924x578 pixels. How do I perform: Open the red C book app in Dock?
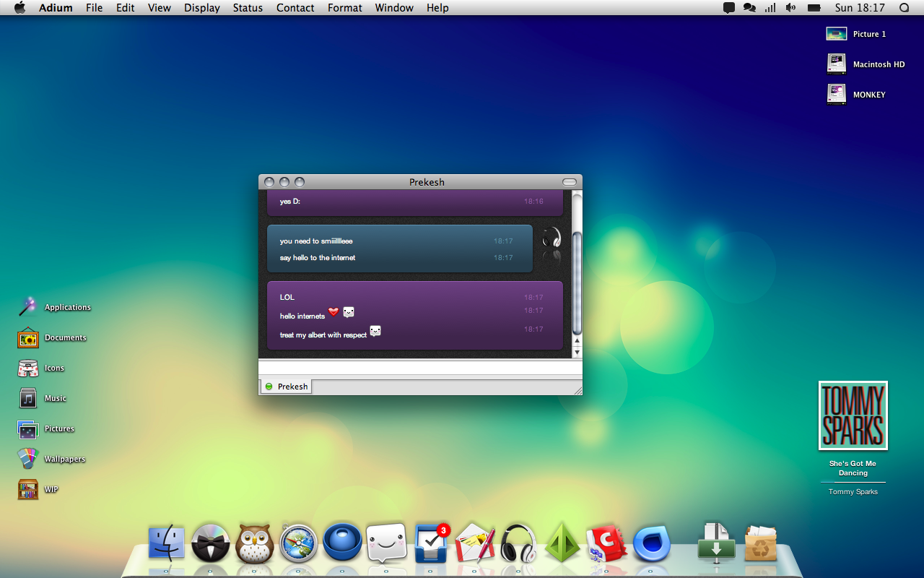click(x=606, y=543)
